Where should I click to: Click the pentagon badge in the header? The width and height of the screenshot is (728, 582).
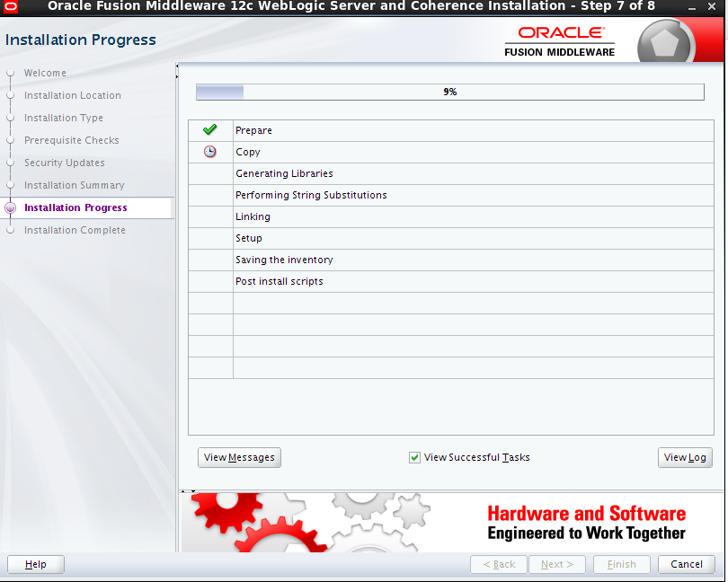(664, 44)
